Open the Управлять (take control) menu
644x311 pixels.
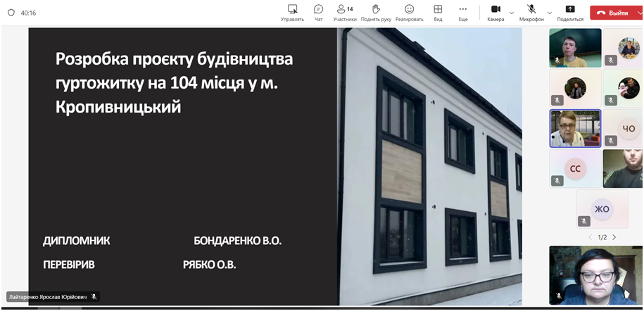tap(292, 12)
